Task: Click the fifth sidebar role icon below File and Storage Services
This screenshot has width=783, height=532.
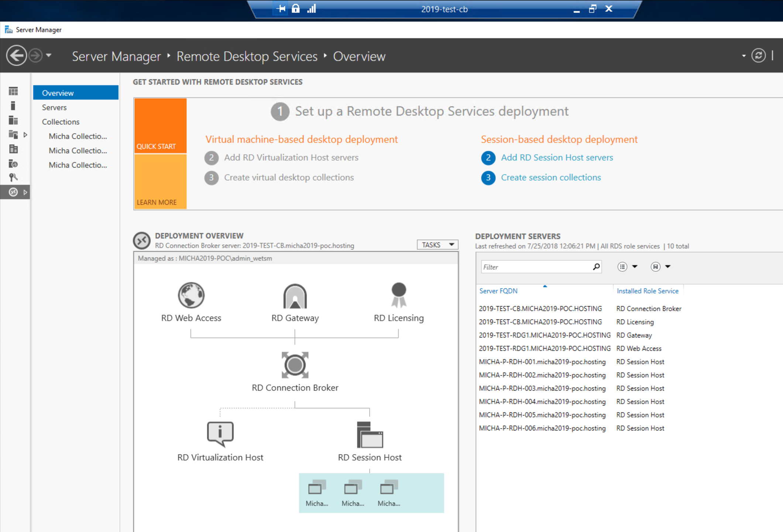Action: click(x=13, y=149)
